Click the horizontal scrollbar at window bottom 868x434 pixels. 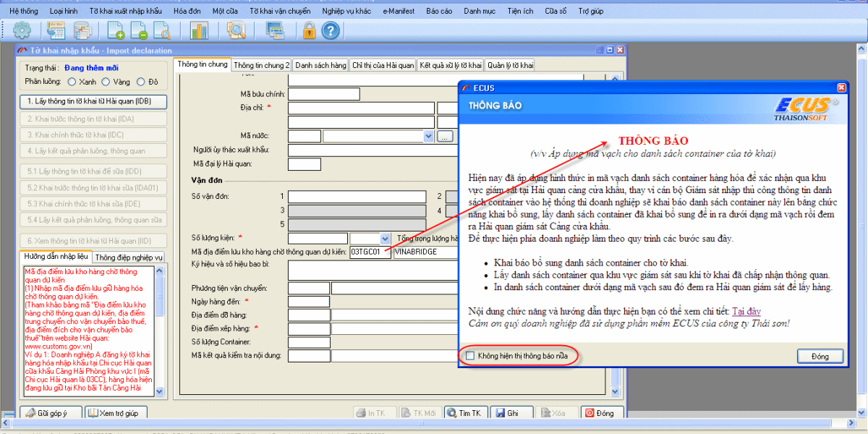click(434, 422)
